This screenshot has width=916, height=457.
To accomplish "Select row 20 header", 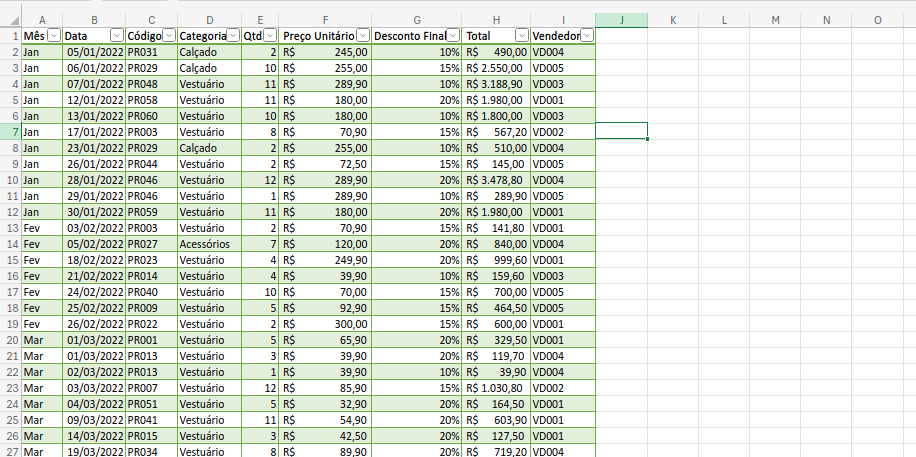I will [11, 340].
